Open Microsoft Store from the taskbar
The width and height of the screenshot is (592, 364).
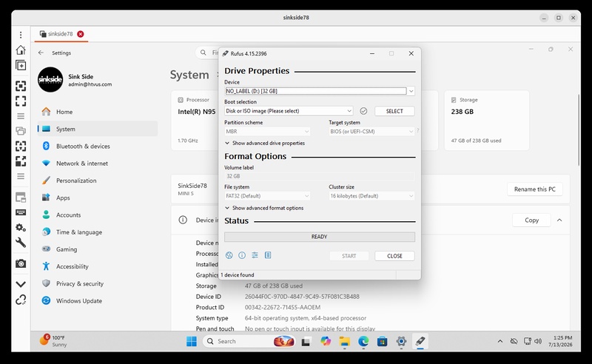382,341
